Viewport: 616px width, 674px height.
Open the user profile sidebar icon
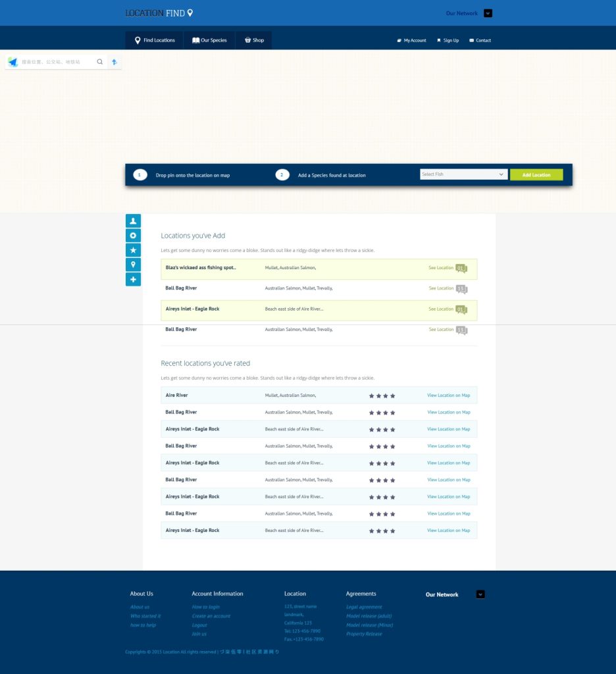(x=133, y=221)
